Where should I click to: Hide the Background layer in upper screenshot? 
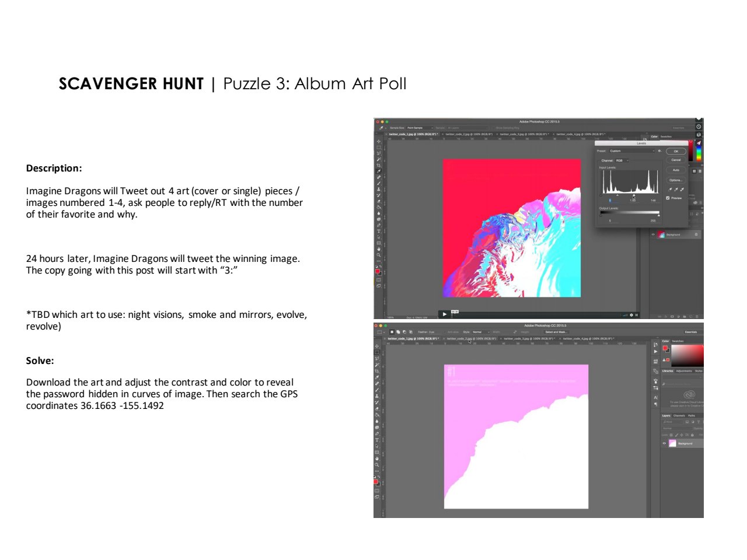point(653,235)
